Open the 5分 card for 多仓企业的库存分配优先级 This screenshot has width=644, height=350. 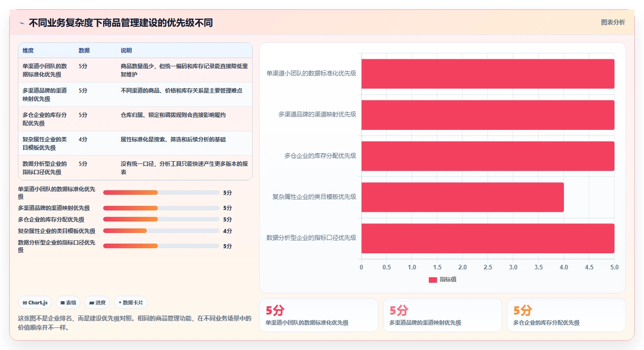pyautogui.click(x=566, y=315)
